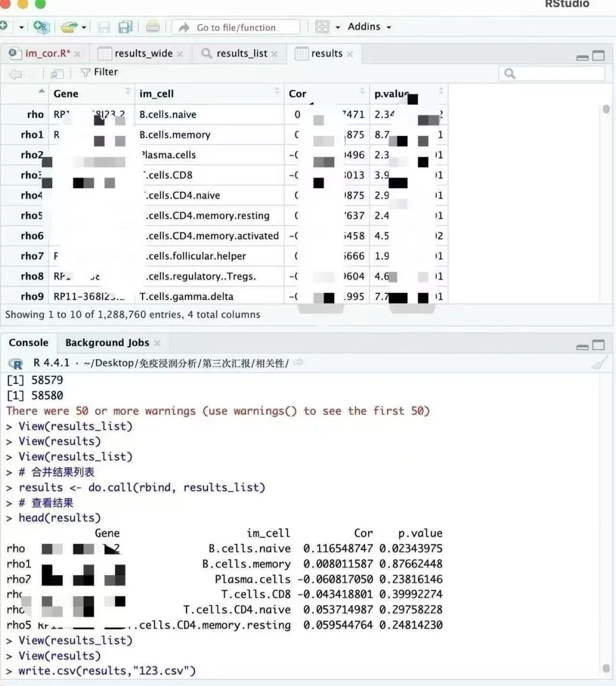Click the data viewer search box
This screenshot has height=686, width=616.
click(x=552, y=73)
